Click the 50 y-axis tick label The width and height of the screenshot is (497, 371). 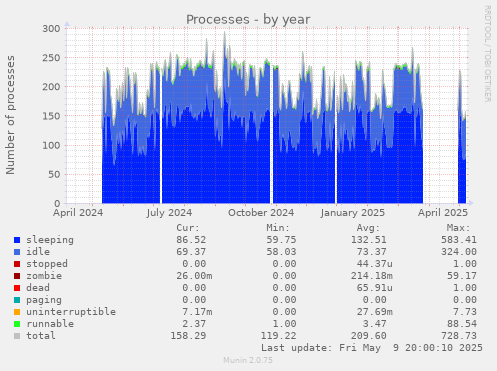[x=54, y=174]
